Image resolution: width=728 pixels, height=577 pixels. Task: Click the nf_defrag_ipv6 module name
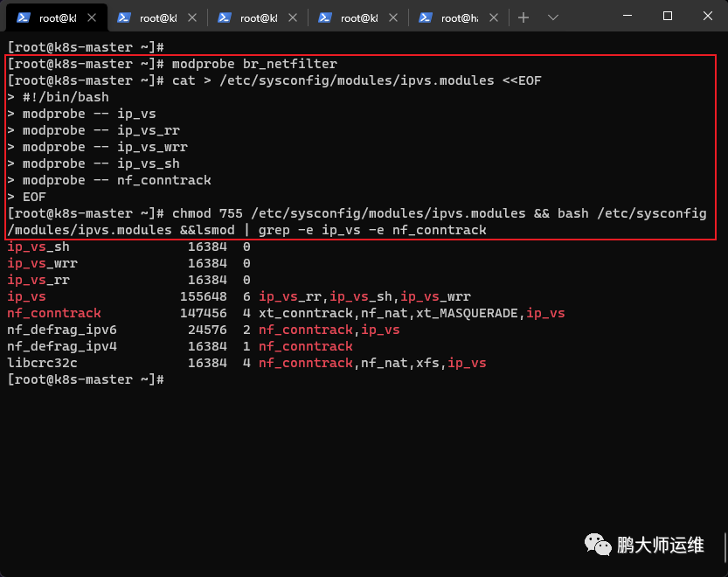62,330
